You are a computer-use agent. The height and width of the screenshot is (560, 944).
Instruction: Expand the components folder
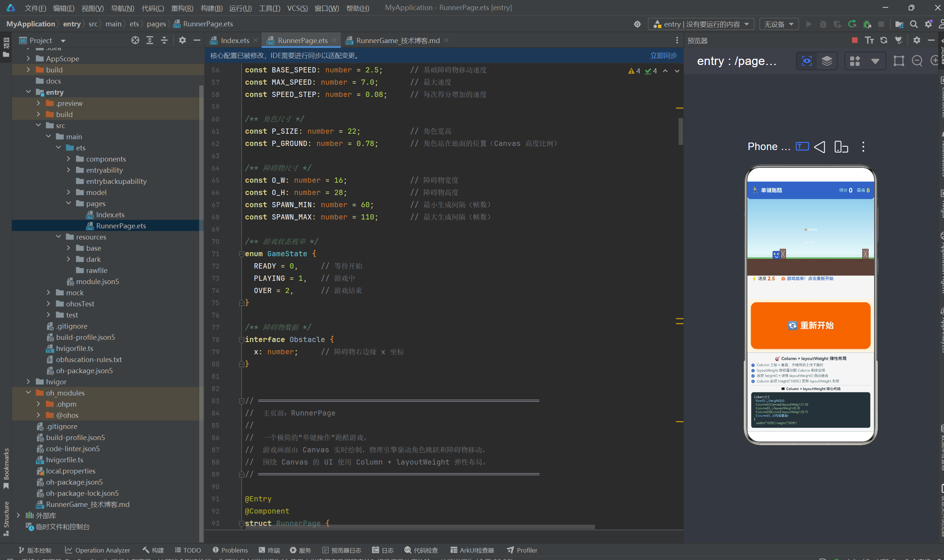point(68,159)
